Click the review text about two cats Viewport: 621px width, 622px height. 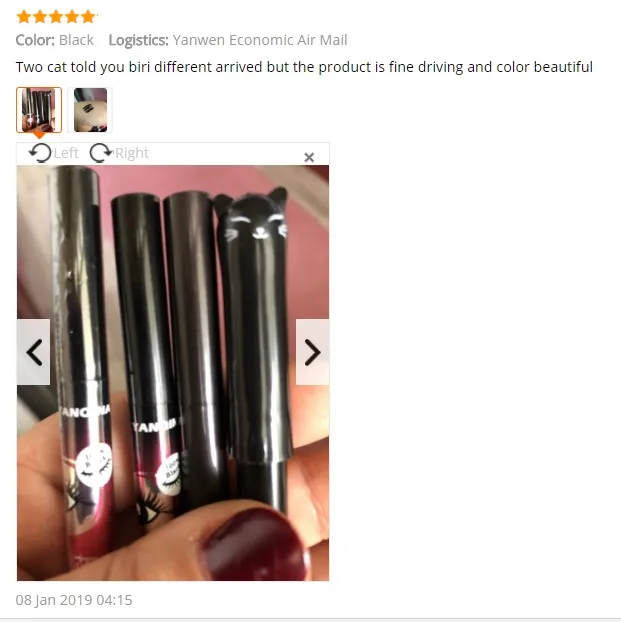click(x=304, y=67)
